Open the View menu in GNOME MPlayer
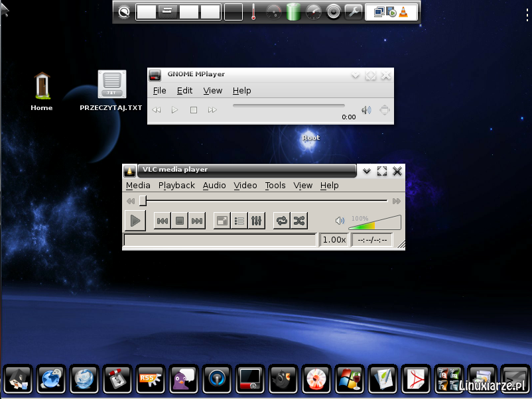This screenshot has width=532, height=399. point(212,91)
